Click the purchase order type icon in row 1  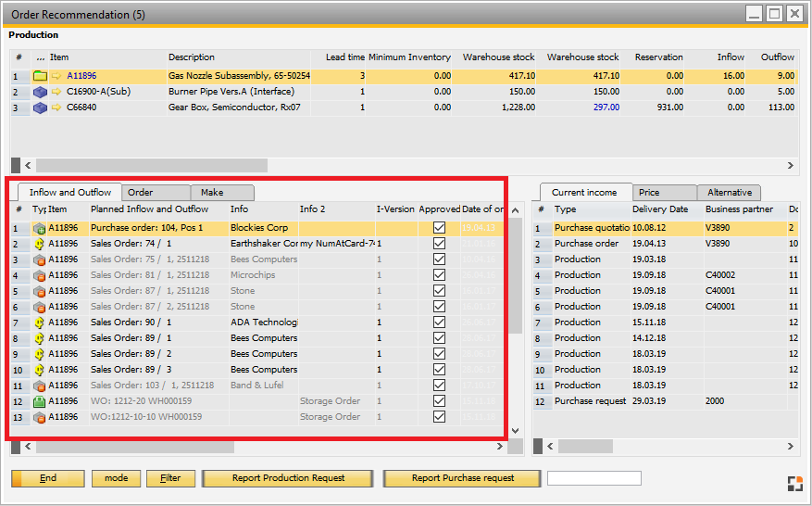click(40, 228)
